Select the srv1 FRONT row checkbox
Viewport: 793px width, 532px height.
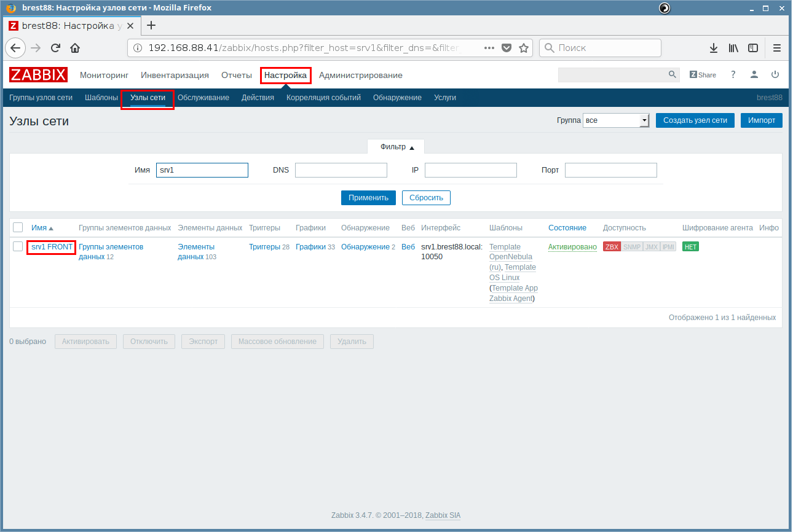click(18, 247)
